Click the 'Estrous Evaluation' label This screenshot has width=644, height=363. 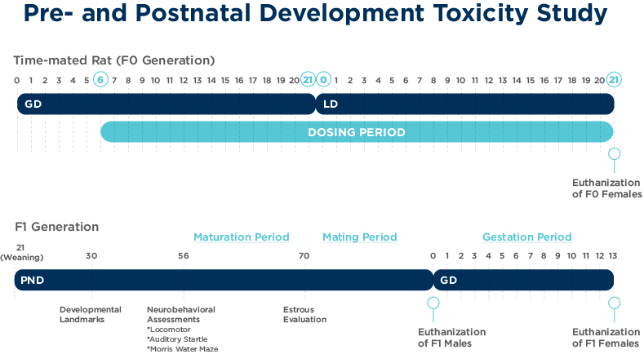[x=304, y=315]
